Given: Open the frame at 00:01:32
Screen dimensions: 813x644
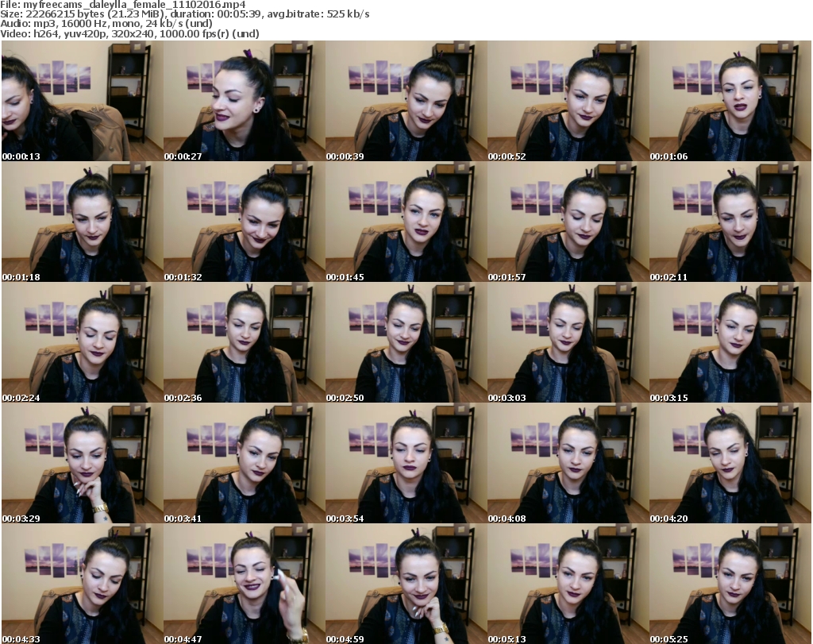Looking at the screenshot, I should (245, 222).
